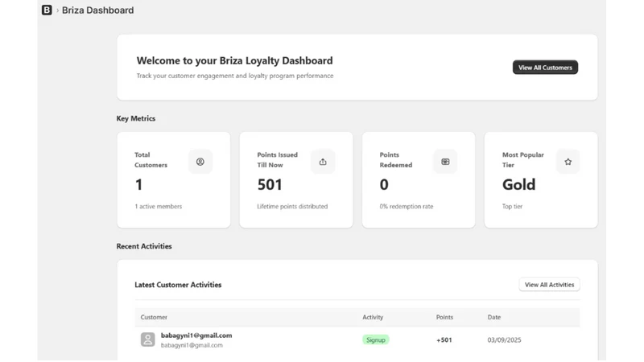This screenshot has width=644, height=362.
Task: Click the bold babagyni1@gmail.com customer name
Action: coord(196,335)
